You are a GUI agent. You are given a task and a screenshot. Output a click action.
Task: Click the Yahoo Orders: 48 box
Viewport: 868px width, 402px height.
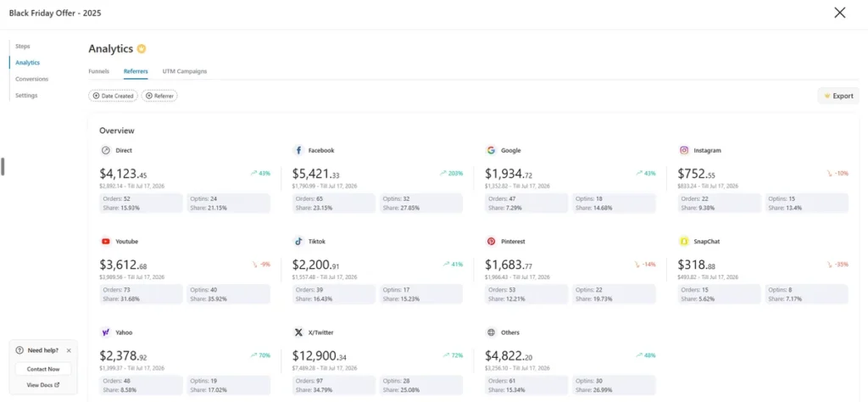click(x=142, y=385)
